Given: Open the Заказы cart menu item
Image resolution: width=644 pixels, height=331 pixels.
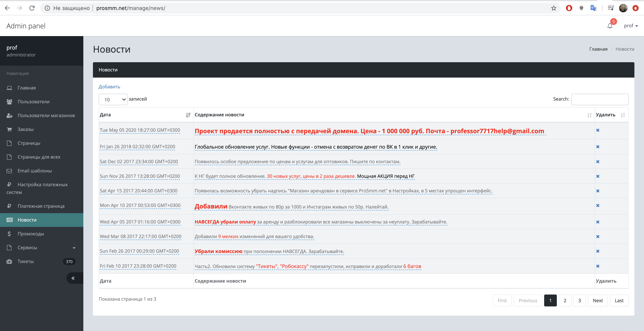Looking at the screenshot, I should (25, 129).
